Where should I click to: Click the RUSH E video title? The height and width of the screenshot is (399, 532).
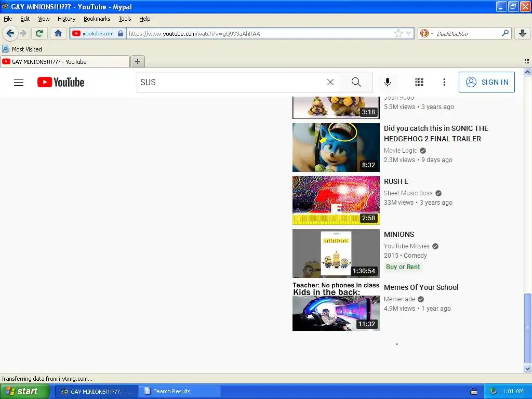[x=396, y=181]
